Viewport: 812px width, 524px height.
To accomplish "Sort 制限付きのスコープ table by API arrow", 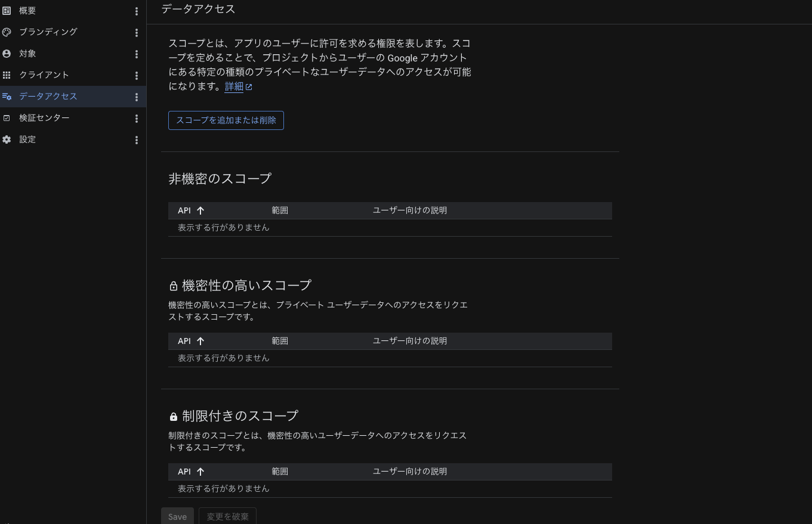I will (200, 472).
